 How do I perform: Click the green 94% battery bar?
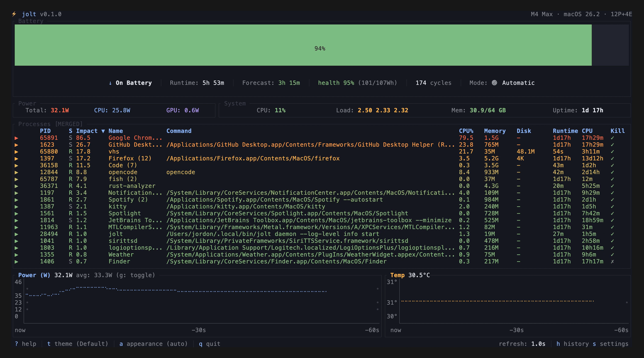coord(320,48)
